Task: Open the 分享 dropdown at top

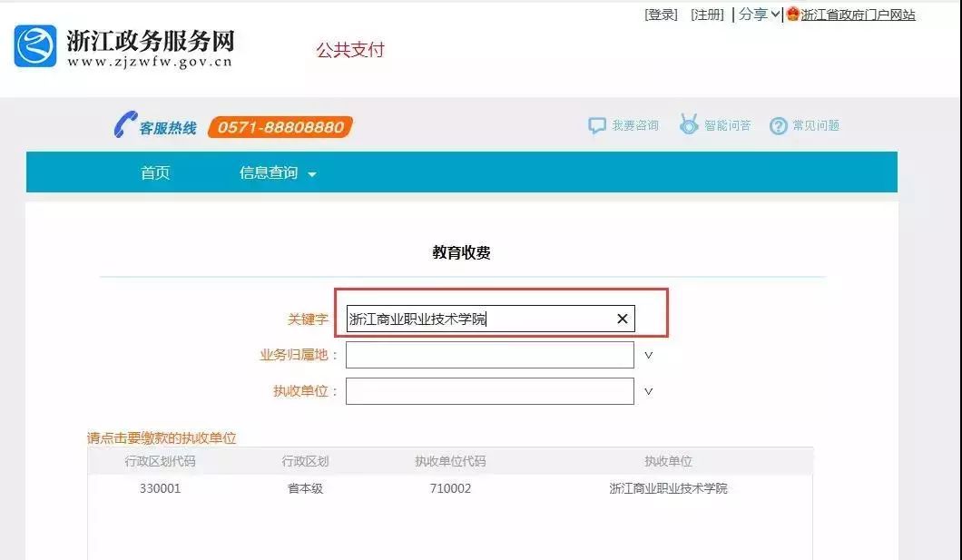Action: [759, 15]
